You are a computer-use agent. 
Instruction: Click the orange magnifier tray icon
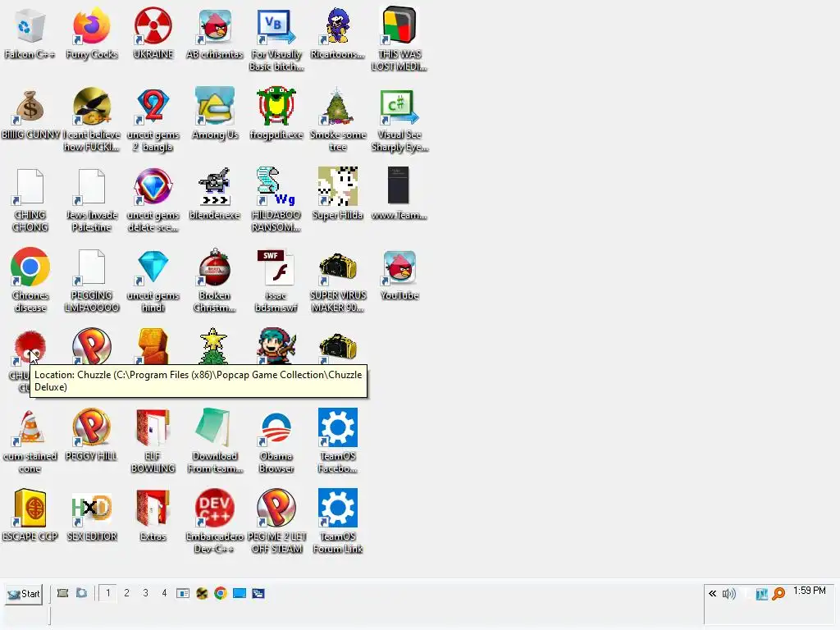[778, 594]
